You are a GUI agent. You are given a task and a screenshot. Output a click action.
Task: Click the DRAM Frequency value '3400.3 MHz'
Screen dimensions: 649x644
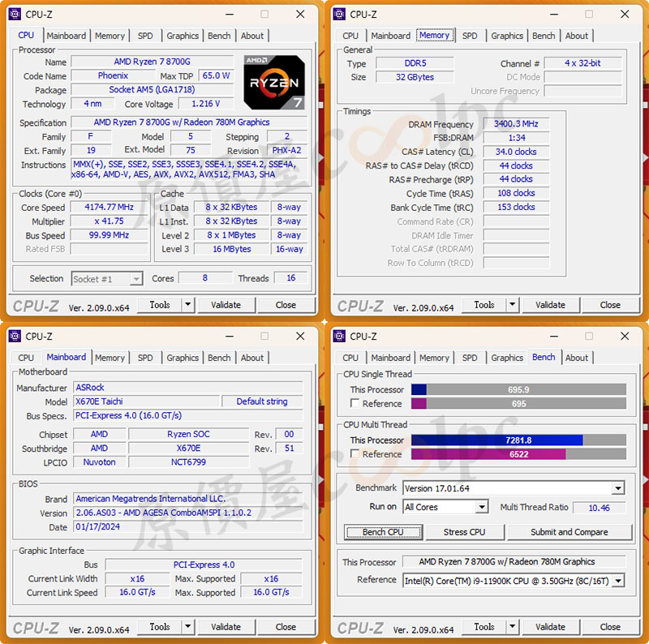click(x=516, y=124)
